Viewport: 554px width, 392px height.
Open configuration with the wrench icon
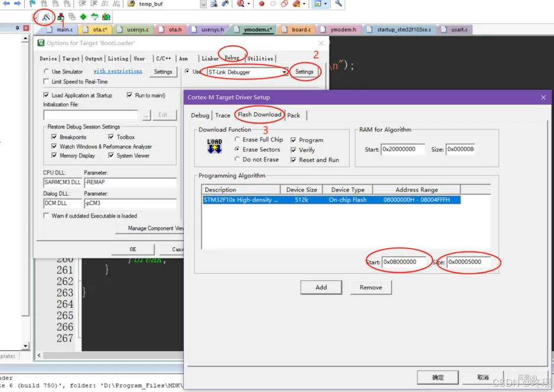[x=338, y=4]
